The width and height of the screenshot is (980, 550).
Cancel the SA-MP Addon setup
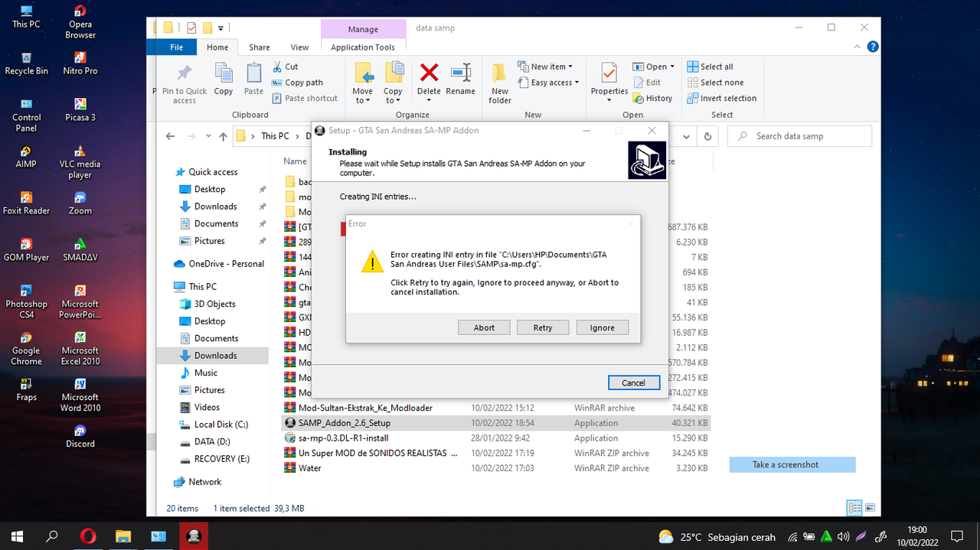(633, 382)
